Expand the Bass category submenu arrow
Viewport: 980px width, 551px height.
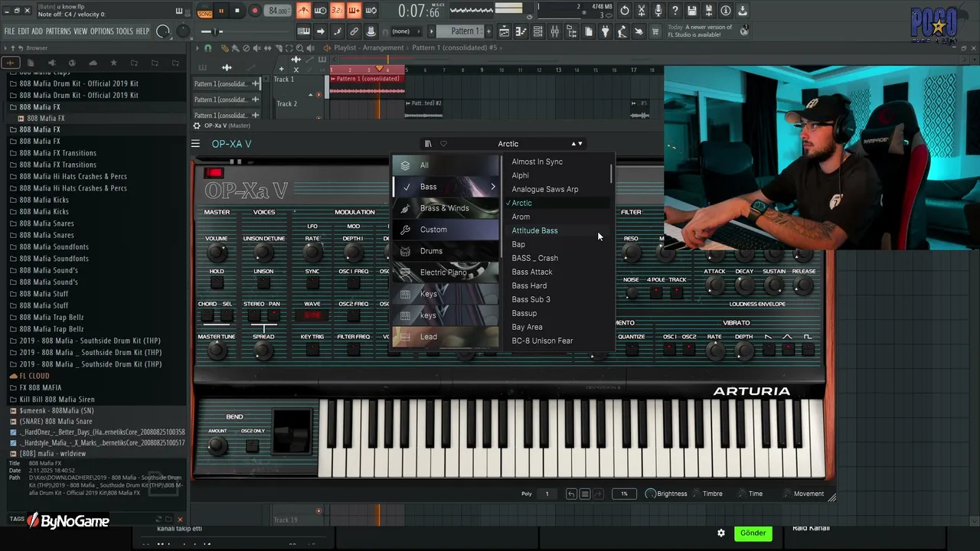(493, 187)
